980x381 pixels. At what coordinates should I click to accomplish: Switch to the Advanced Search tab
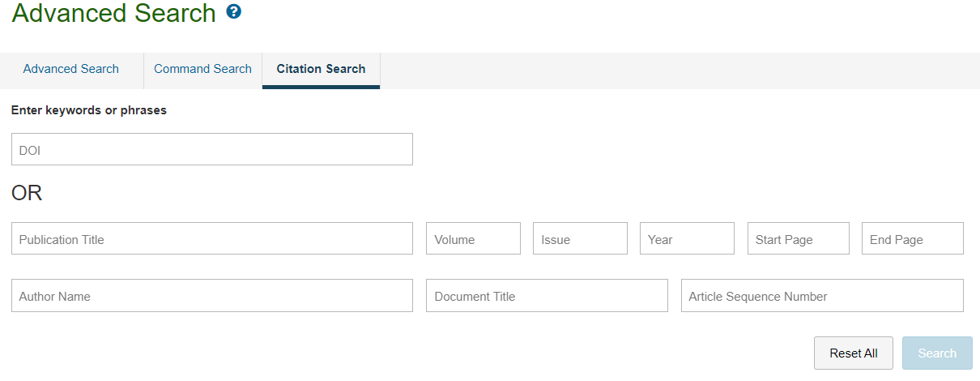coord(71,70)
